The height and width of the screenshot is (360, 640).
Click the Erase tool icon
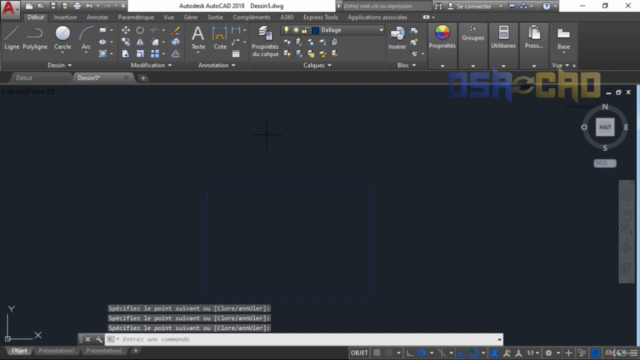pos(176,30)
